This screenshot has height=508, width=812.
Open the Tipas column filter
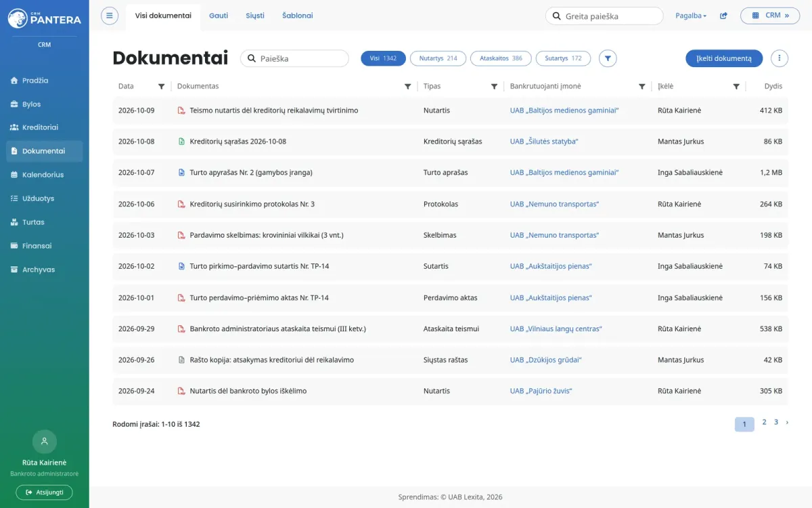point(494,87)
